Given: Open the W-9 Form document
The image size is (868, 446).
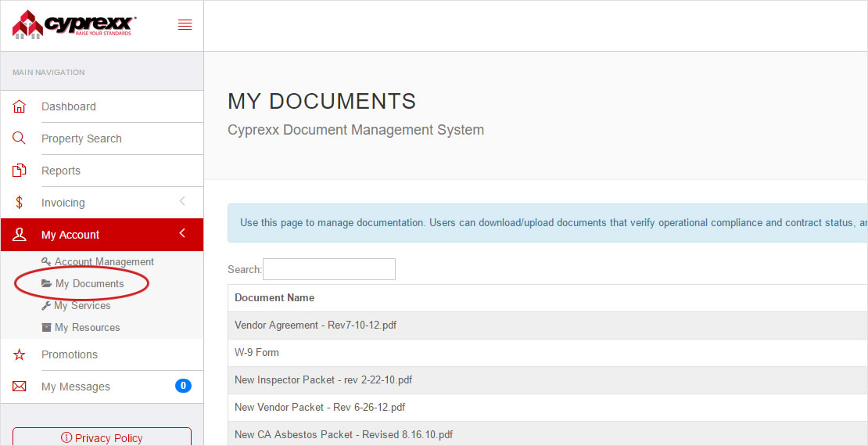Looking at the screenshot, I should tap(256, 353).
